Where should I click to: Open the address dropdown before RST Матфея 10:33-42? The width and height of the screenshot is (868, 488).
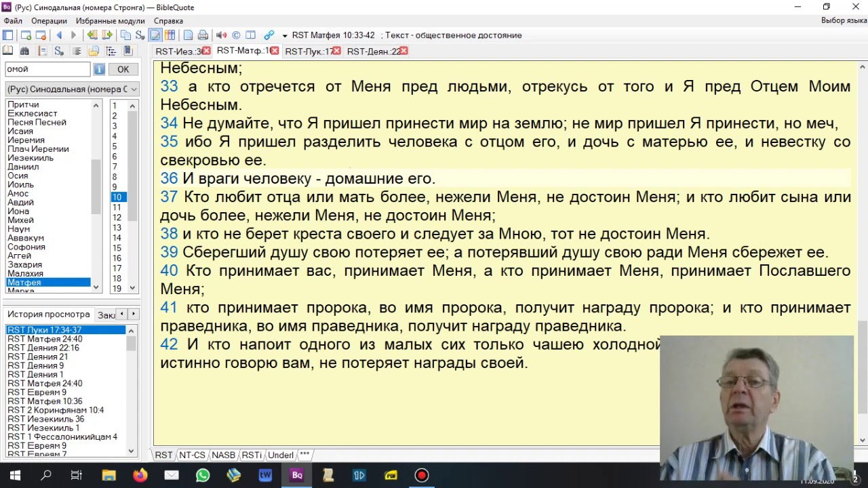[285, 36]
